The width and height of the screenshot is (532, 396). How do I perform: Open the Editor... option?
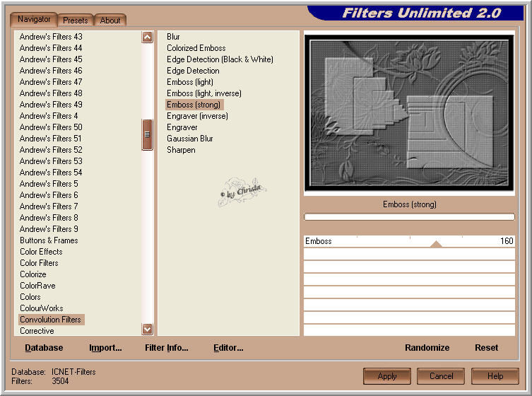pyautogui.click(x=228, y=348)
